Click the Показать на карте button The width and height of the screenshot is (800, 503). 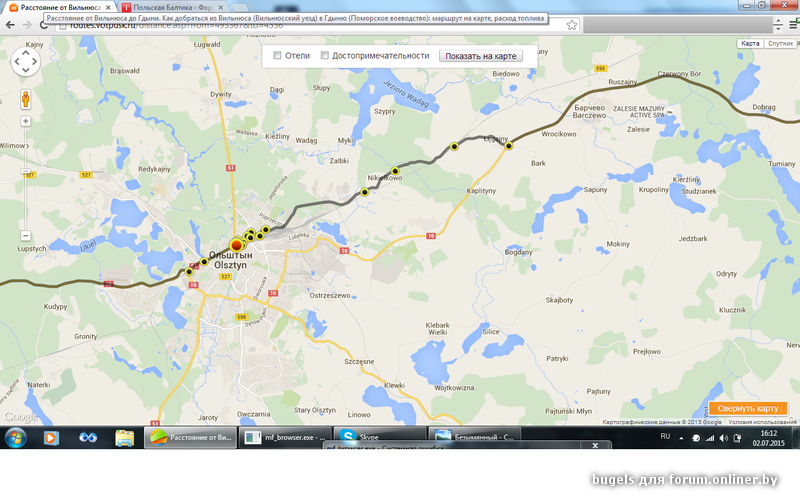coord(481,56)
